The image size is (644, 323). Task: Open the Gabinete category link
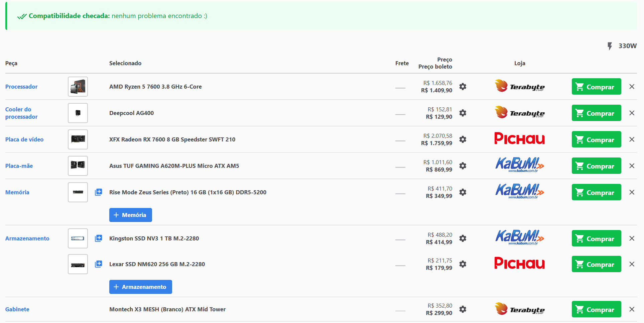[17, 309]
